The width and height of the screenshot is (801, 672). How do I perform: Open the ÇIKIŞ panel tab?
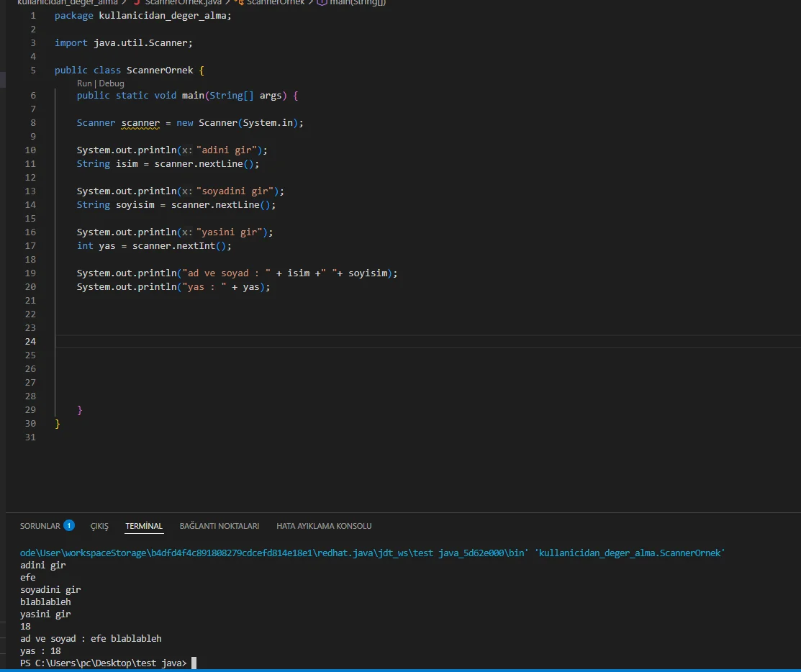pos(99,526)
